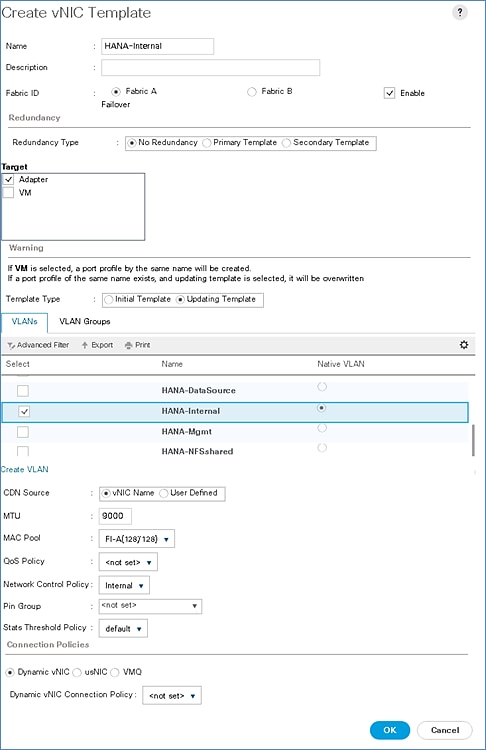The height and width of the screenshot is (750, 486).
Task: Set HANA-Internal as Native VLAN
Action: (322, 408)
